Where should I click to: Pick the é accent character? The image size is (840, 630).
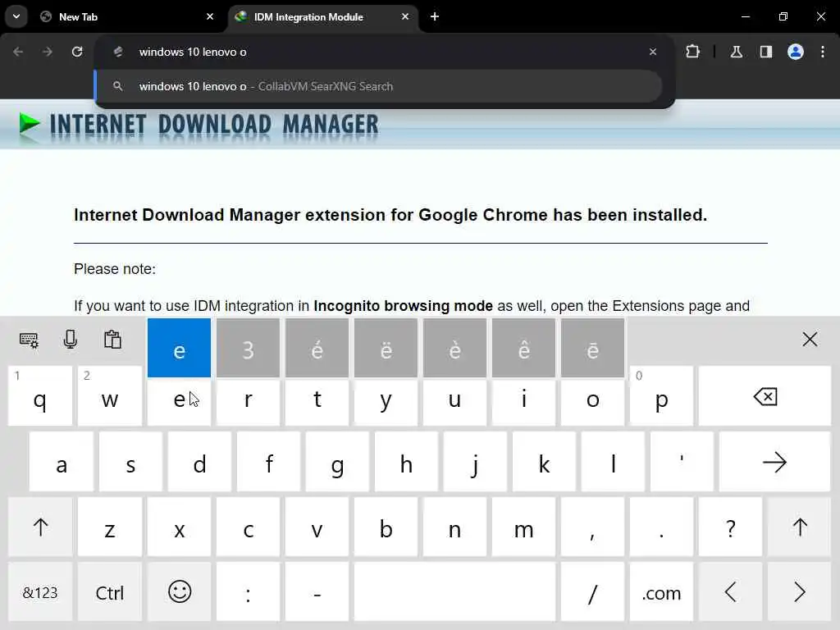(317, 348)
